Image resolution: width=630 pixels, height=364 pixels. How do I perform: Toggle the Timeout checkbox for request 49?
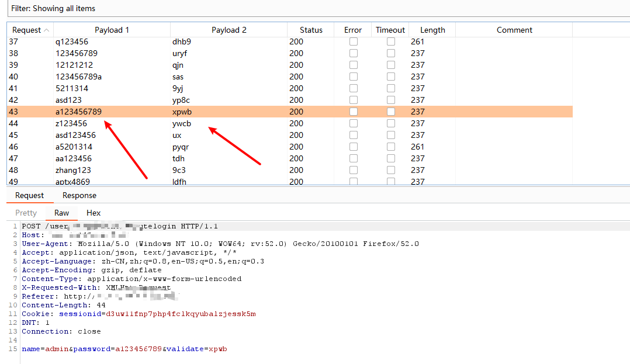tap(390, 182)
